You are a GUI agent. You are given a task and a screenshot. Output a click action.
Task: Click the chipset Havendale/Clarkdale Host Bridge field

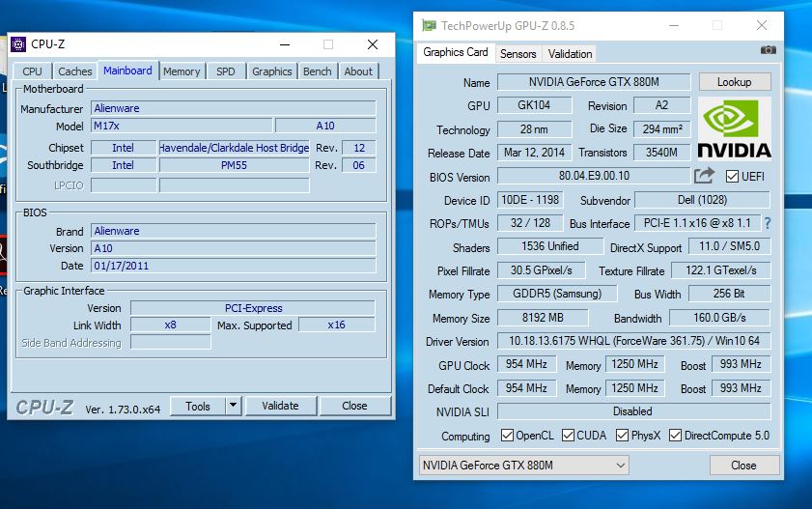click(x=234, y=148)
